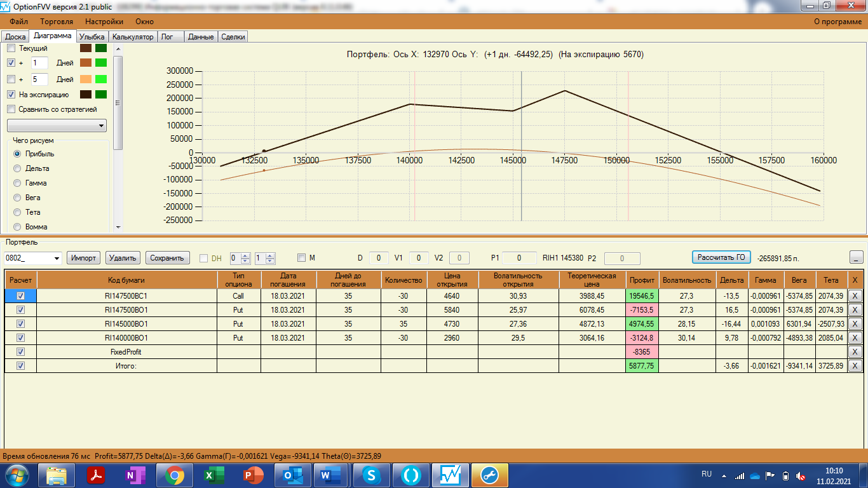Remove the RI145000BO1 row with X
This screenshot has width=868, height=488.
(855, 324)
